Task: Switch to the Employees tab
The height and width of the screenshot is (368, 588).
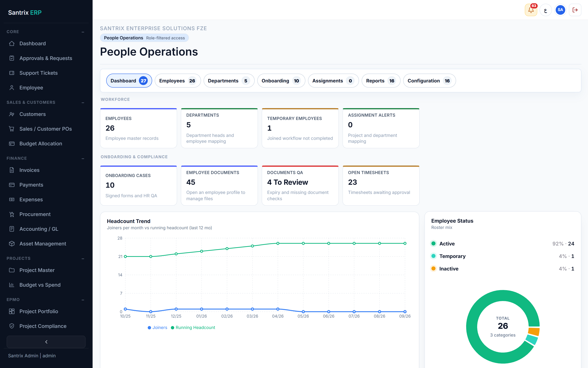Action: tap(178, 81)
